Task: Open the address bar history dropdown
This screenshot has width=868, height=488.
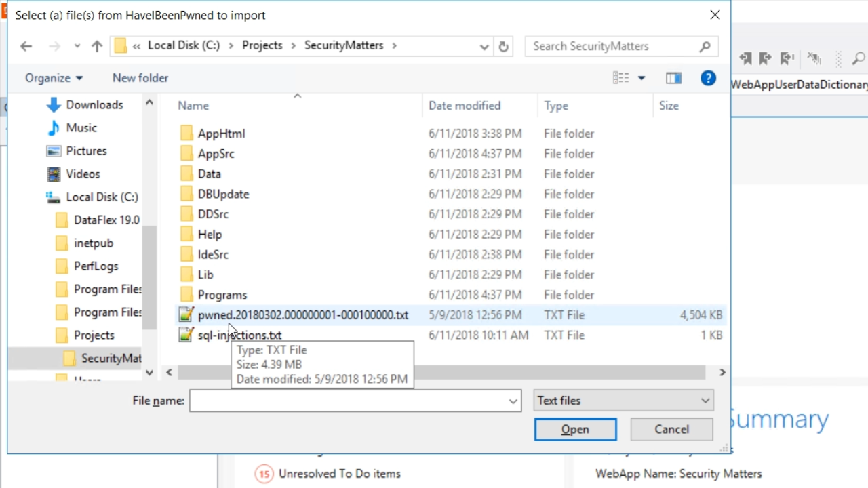Action: [x=484, y=46]
